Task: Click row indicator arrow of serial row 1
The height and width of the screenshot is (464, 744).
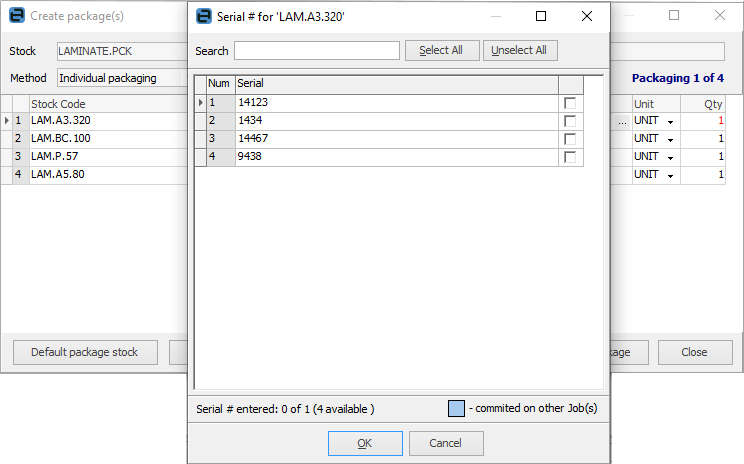Action: [x=200, y=103]
